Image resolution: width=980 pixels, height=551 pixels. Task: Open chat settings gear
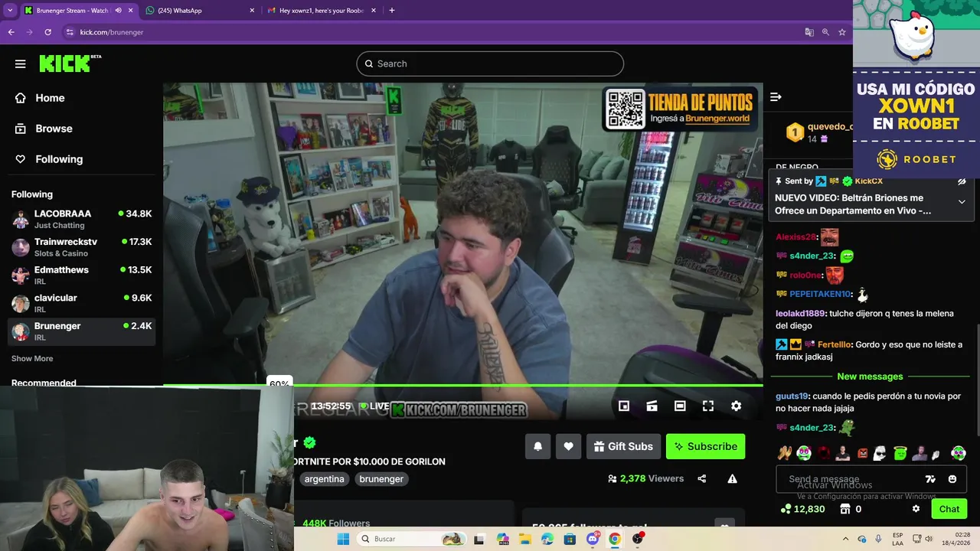[916, 509]
